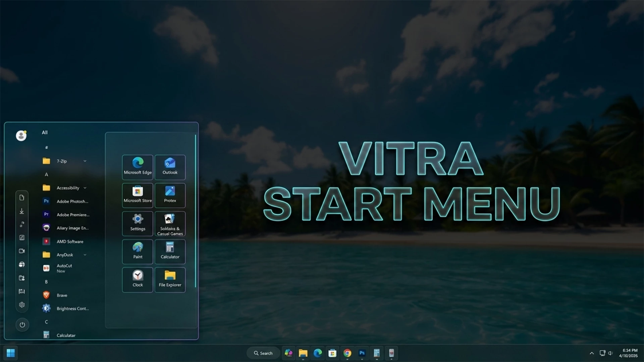The height and width of the screenshot is (362, 644).
Task: Start Solitaire & Casual Games from the tiles
Action: (170, 223)
